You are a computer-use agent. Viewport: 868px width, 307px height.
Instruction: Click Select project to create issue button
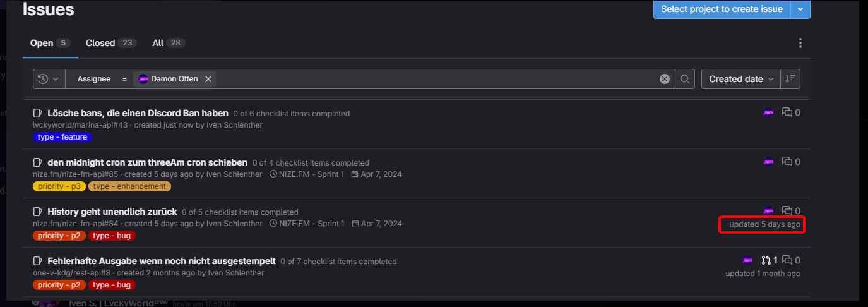point(722,9)
